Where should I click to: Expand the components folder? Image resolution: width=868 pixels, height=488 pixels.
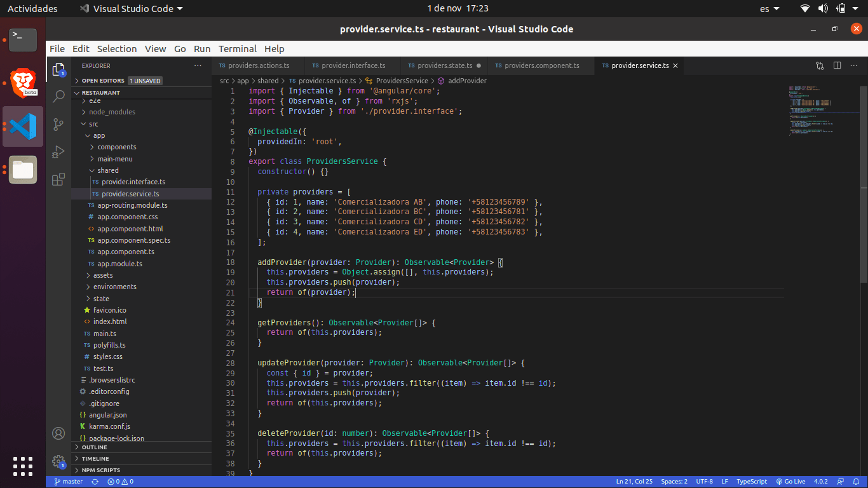tap(116, 147)
